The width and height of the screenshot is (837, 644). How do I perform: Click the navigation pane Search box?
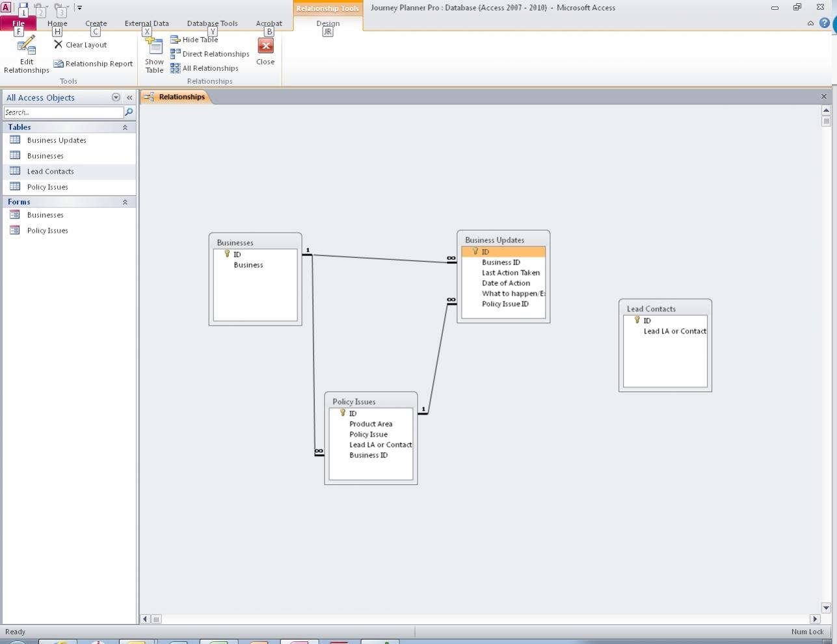pyautogui.click(x=63, y=112)
